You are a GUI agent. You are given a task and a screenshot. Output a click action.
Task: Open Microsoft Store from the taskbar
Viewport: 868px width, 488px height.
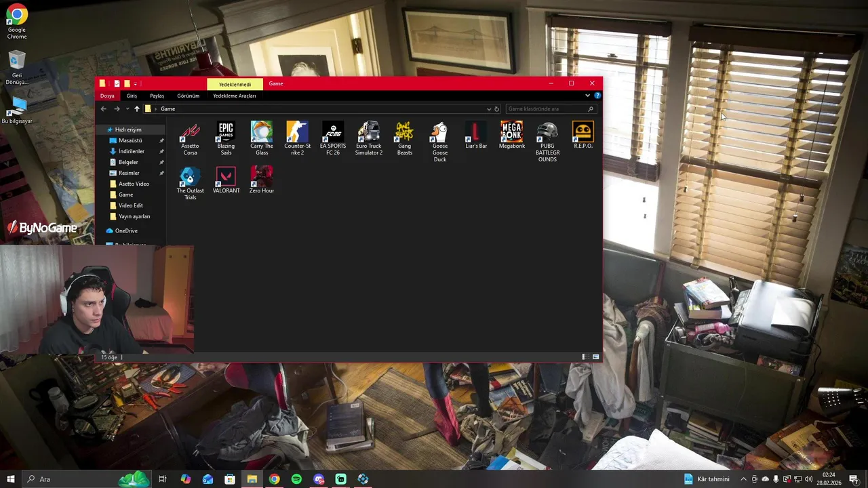coord(230,479)
